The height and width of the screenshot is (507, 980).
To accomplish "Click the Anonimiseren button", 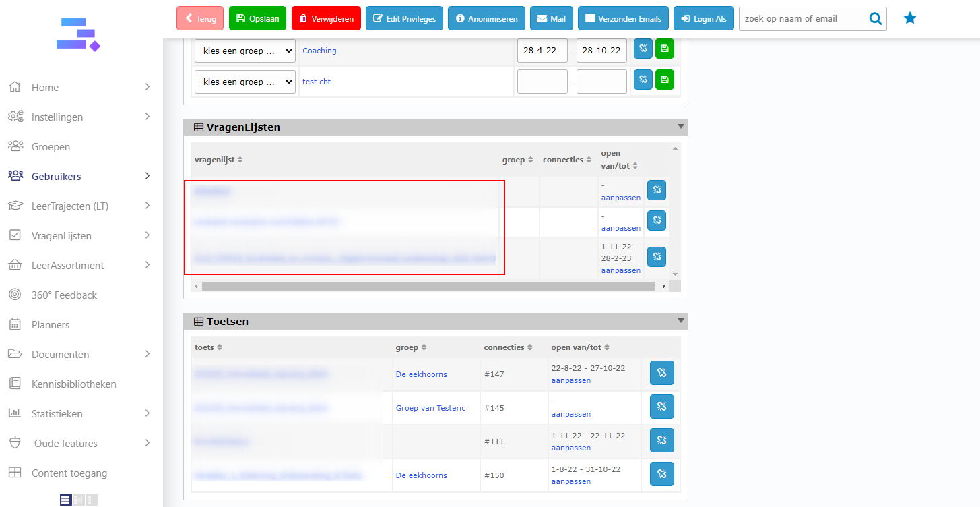I will pos(486,19).
